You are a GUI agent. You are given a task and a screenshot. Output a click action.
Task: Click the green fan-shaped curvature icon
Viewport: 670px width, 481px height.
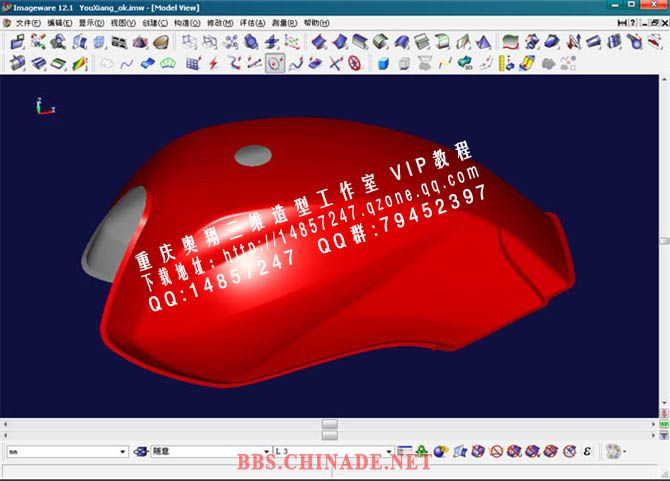[168, 64]
